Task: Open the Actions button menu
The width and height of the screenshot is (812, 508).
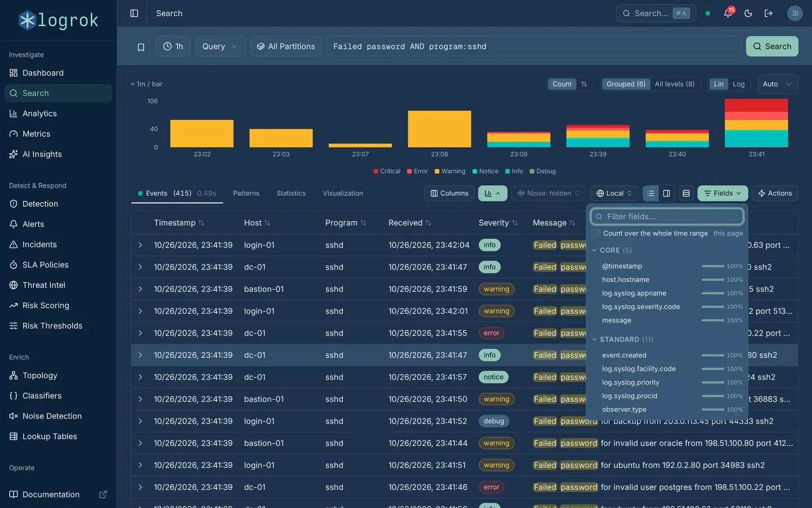Action: (775, 193)
